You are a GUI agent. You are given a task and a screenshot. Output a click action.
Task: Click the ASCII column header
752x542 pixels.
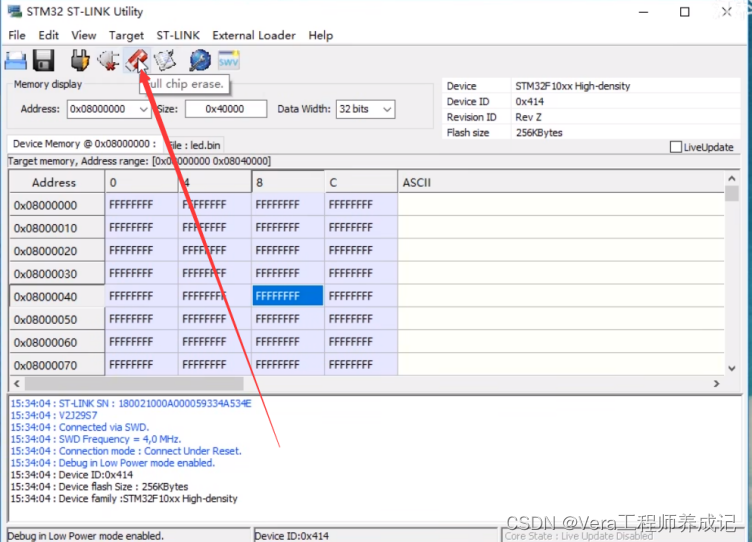(561, 182)
